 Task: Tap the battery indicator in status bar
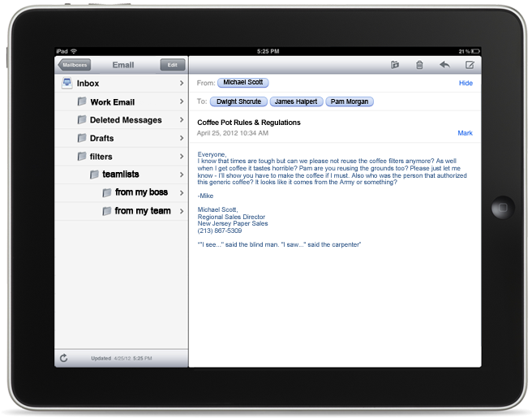pyautogui.click(x=475, y=51)
